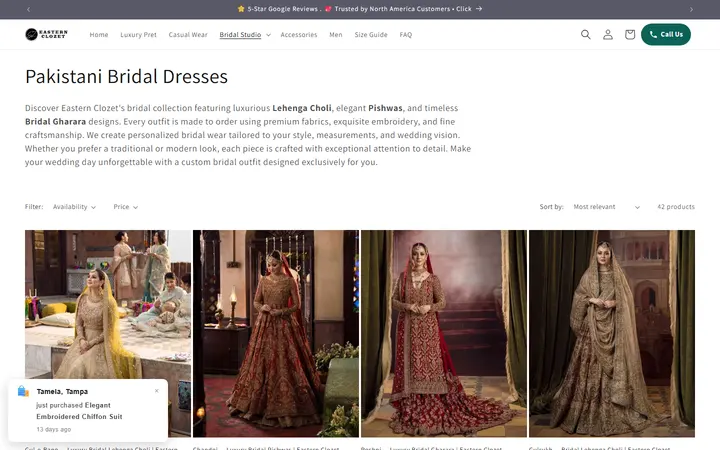The image size is (720, 450).
Task: Open Luxury Pret menu item
Action: pyautogui.click(x=138, y=34)
